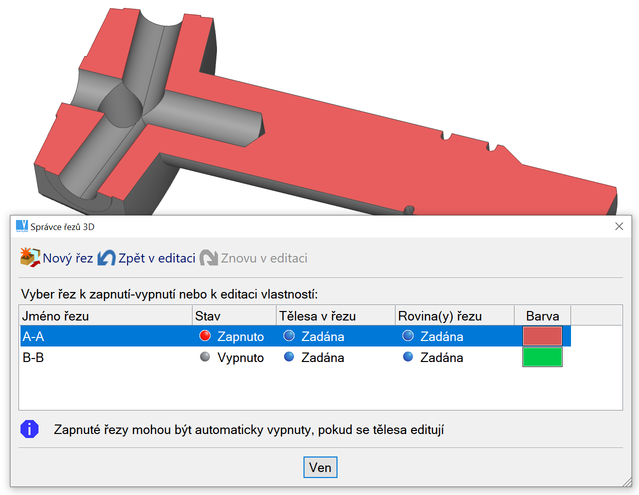Click the greyed Znovu v editaci icon
Screen dimensions: 639x495
tap(209, 258)
